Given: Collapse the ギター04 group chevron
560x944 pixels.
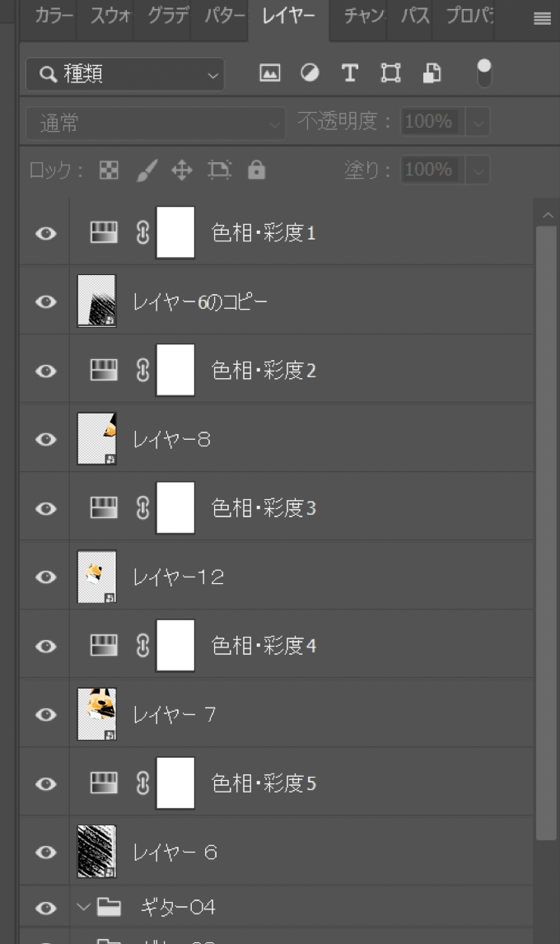Looking at the screenshot, I should click(x=84, y=906).
